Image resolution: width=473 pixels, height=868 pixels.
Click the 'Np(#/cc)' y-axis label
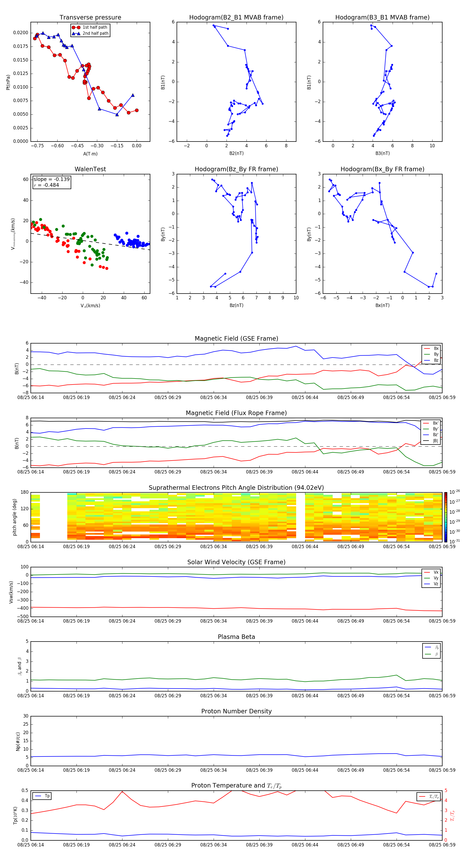pos(18,741)
